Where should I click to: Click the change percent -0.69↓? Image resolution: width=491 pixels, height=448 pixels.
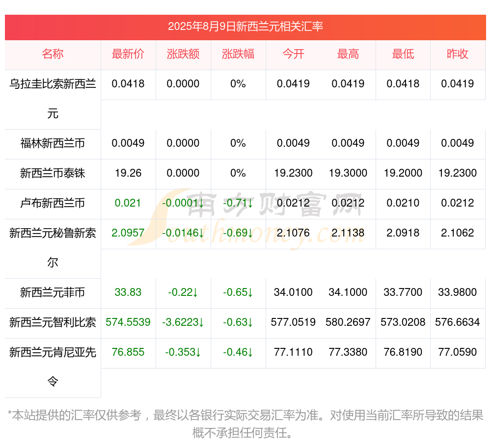click(238, 233)
